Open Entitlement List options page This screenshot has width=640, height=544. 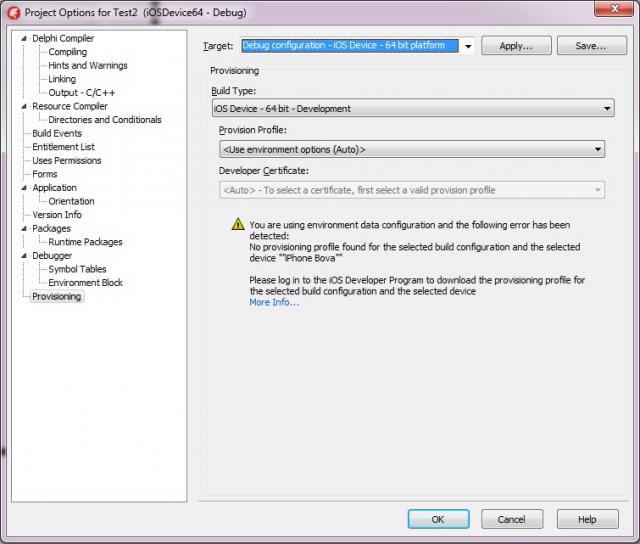[63, 147]
